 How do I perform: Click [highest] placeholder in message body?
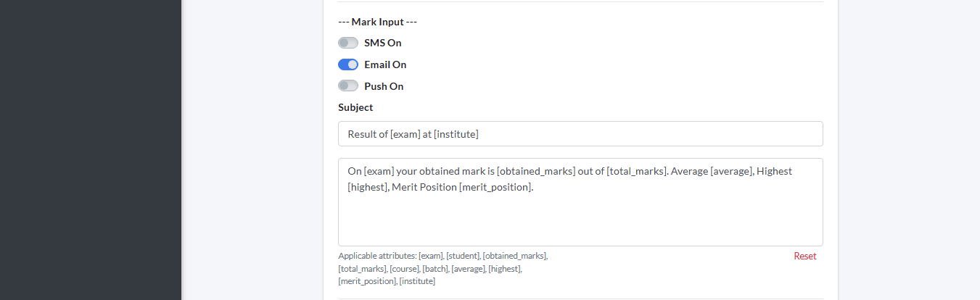(x=367, y=187)
